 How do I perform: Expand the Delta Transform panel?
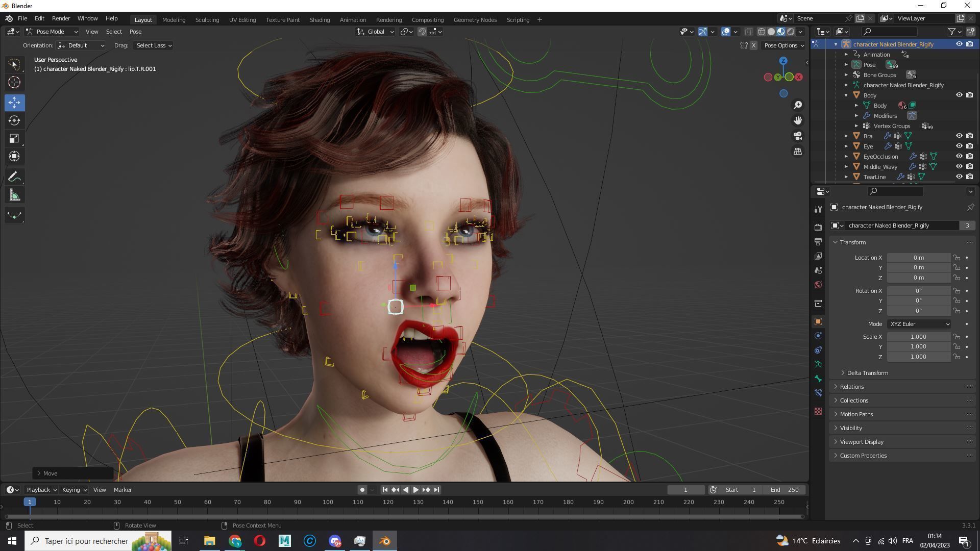(x=867, y=373)
